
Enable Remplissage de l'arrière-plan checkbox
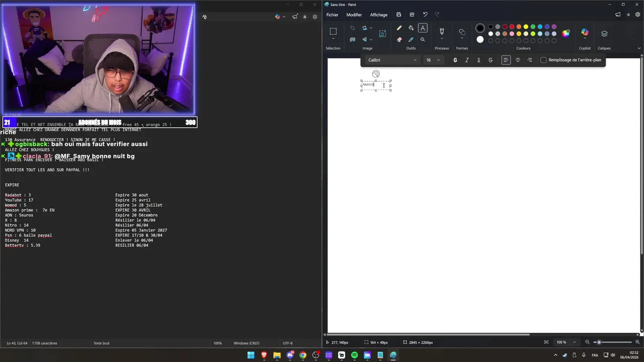coord(543,60)
